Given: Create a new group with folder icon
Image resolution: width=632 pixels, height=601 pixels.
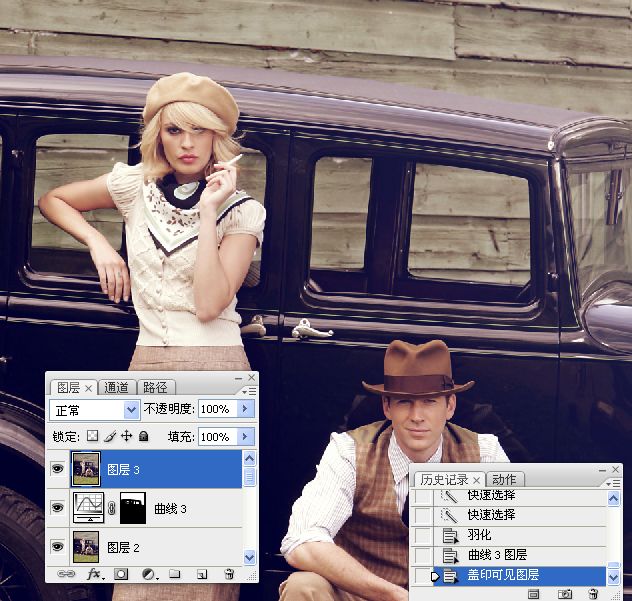Looking at the screenshot, I should [175, 574].
